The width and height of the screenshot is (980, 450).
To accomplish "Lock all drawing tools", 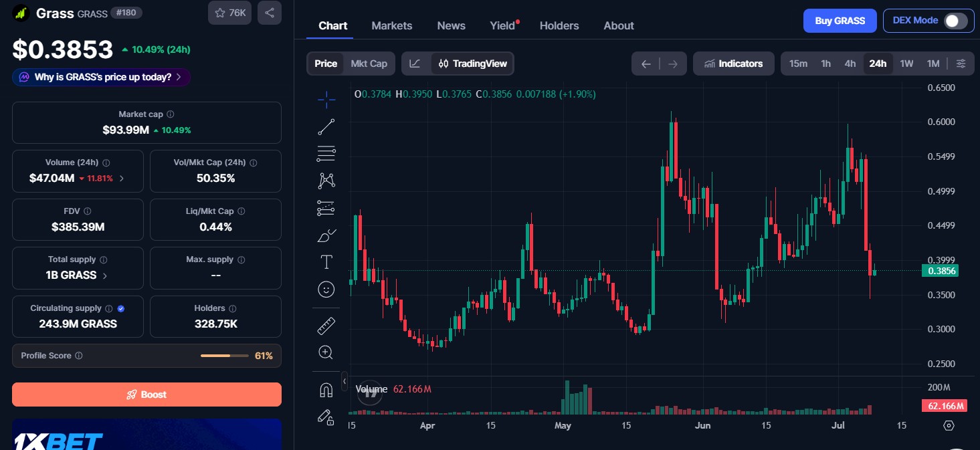I will [x=326, y=417].
